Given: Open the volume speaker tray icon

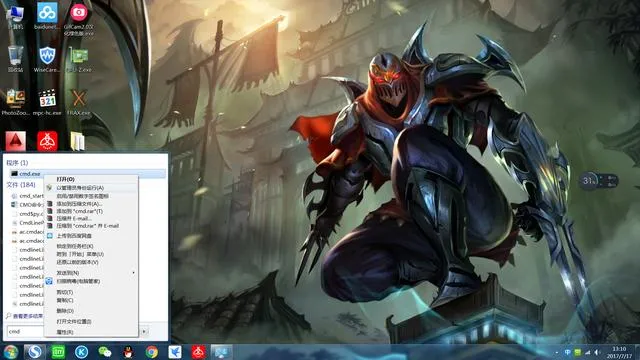Looking at the screenshot, I should [x=597, y=352].
